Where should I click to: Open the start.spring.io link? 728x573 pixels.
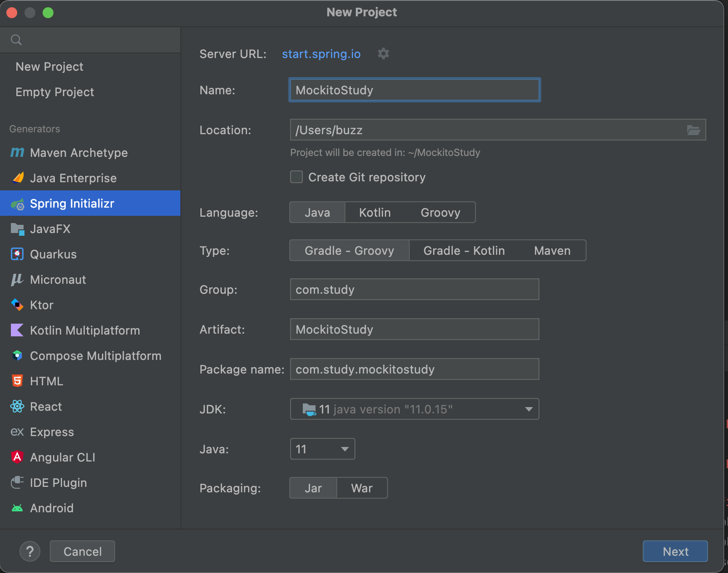point(321,54)
